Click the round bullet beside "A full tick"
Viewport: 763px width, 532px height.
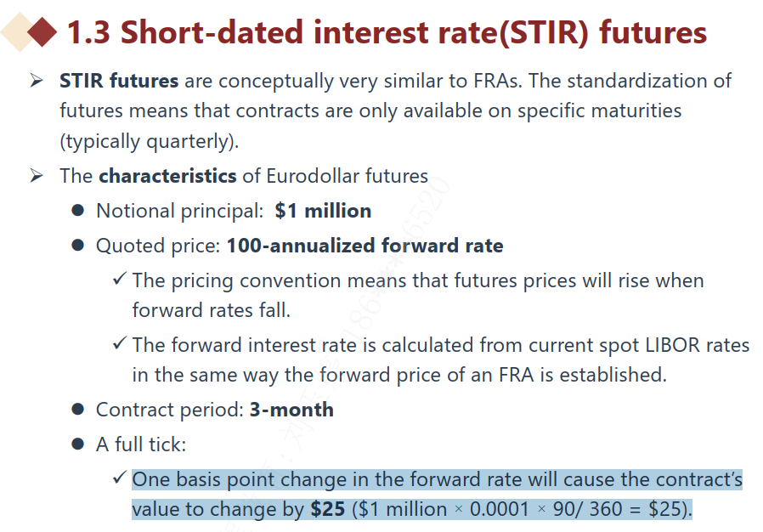click(x=78, y=444)
